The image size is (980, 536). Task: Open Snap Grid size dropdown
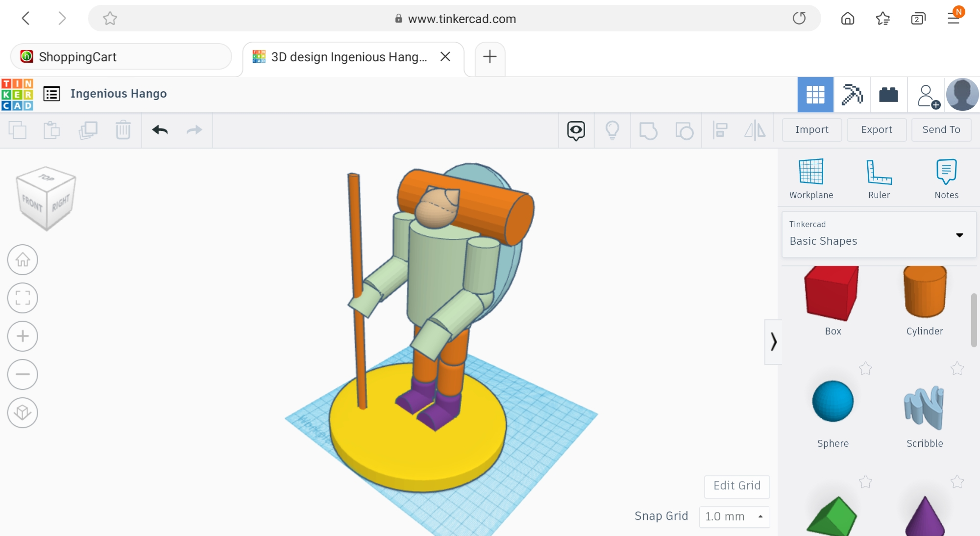[x=734, y=516]
